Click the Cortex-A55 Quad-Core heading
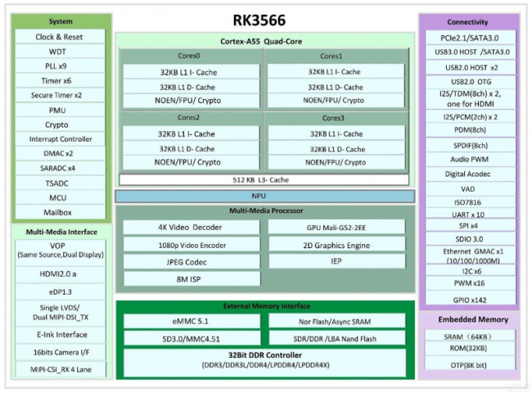 (261, 42)
